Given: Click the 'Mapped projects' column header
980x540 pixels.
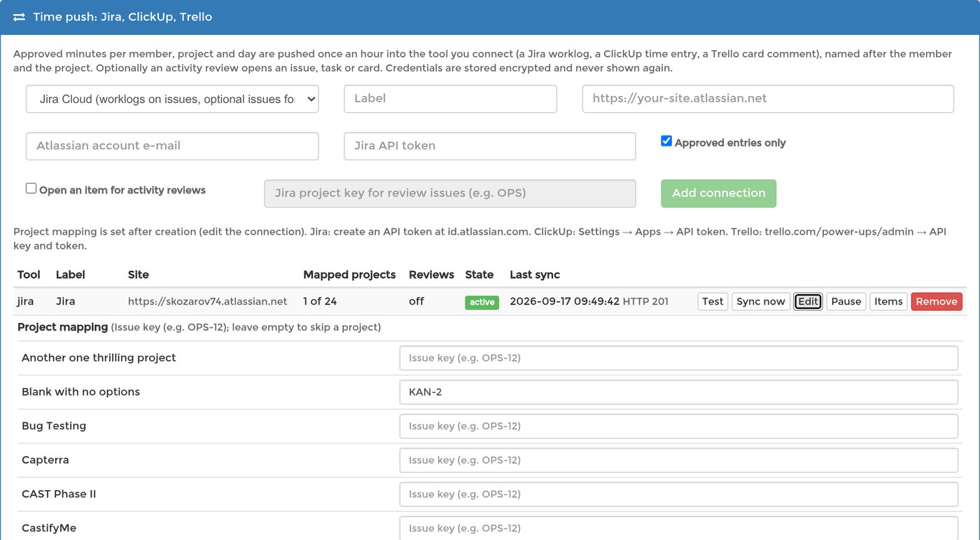Looking at the screenshot, I should pos(349,275).
